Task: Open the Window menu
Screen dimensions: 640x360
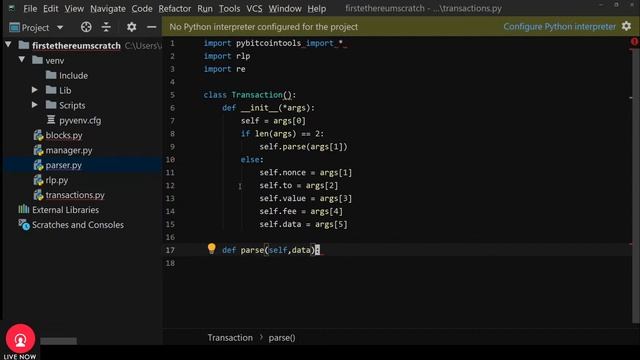Action: coord(284,9)
